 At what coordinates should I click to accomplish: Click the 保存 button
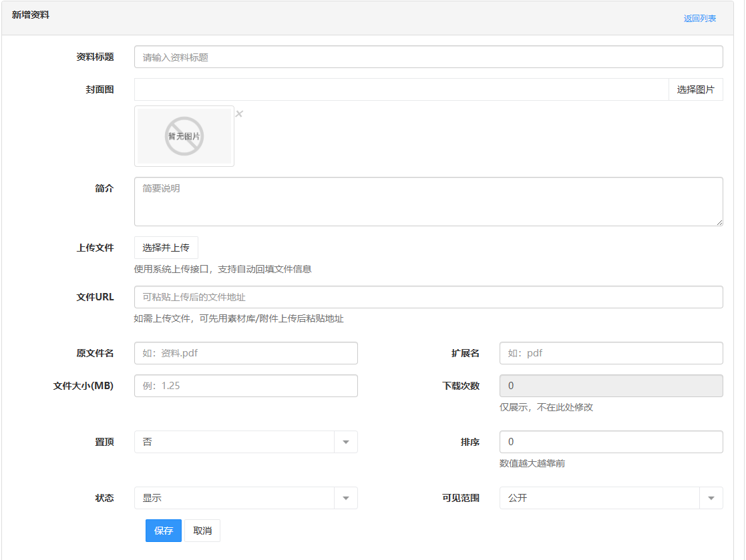163,530
